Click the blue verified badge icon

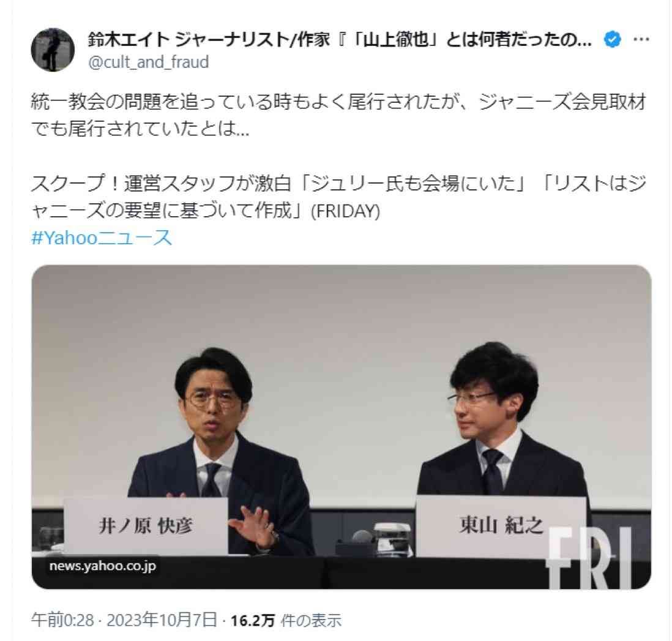(x=612, y=39)
